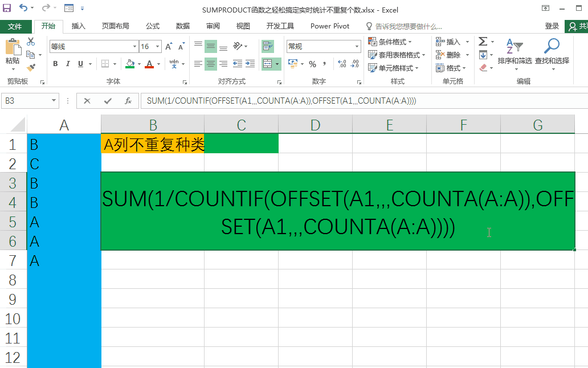Click 查找和选择 find and select button
The height and width of the screenshot is (368, 588).
click(552, 53)
